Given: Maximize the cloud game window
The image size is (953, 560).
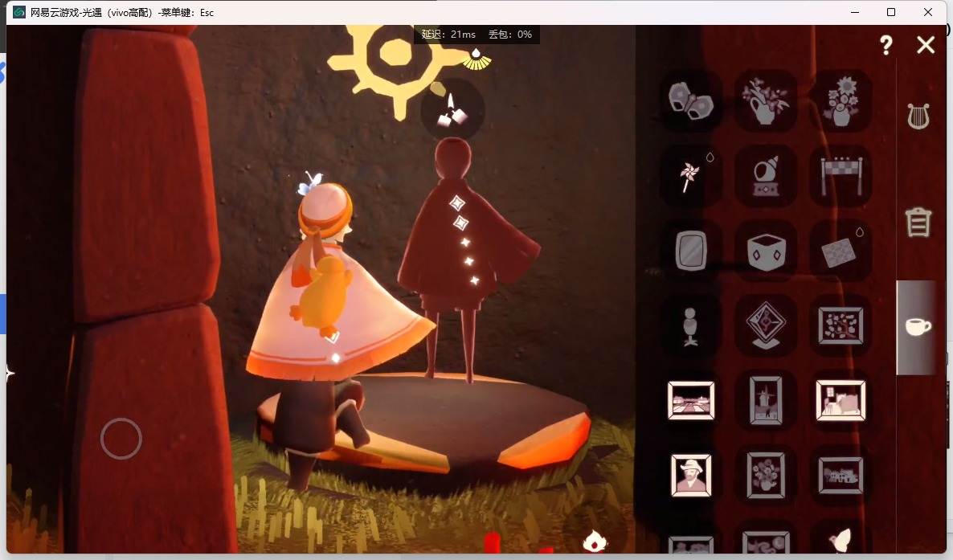Looking at the screenshot, I should tap(891, 12).
